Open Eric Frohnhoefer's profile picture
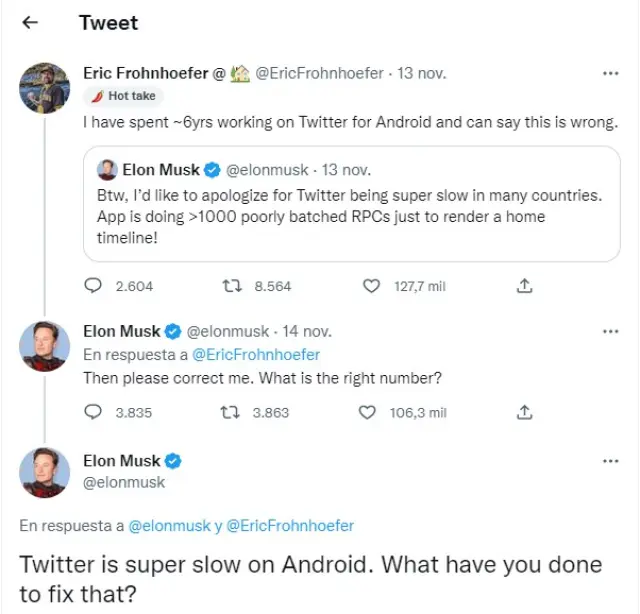The image size is (640, 614). coord(45,88)
